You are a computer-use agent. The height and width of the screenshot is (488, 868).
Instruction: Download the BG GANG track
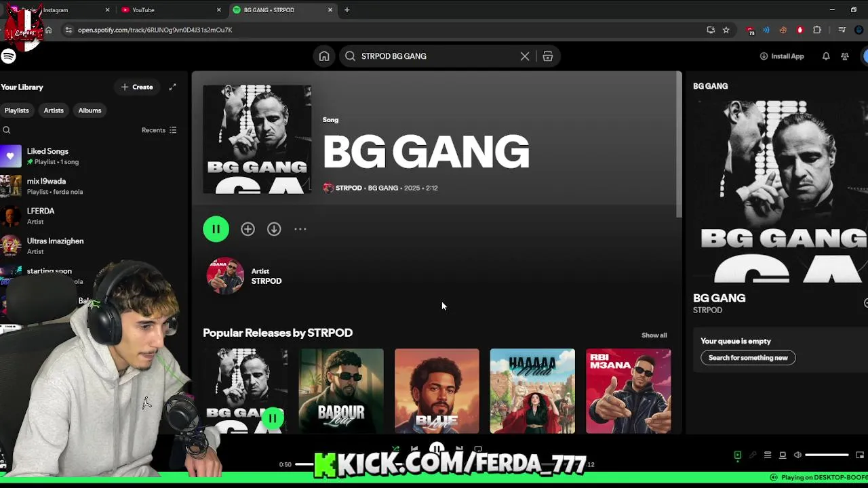click(274, 229)
